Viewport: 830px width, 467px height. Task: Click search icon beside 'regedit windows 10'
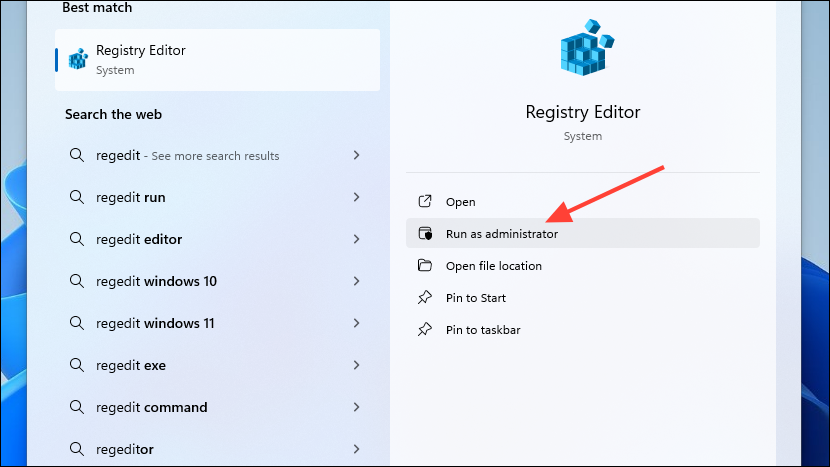click(x=77, y=281)
